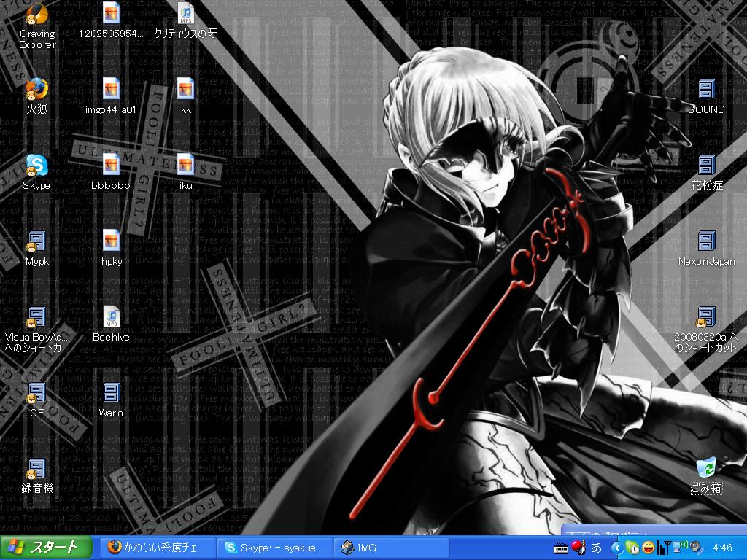The image size is (747, 560).
Task: Switch to the IMG taskbar window
Action: [391, 548]
